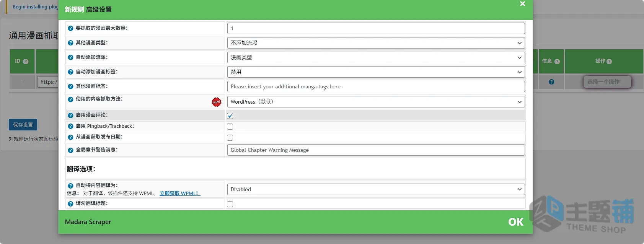
Task: Show help for 自动添加漫画标签
Action: tap(70, 72)
